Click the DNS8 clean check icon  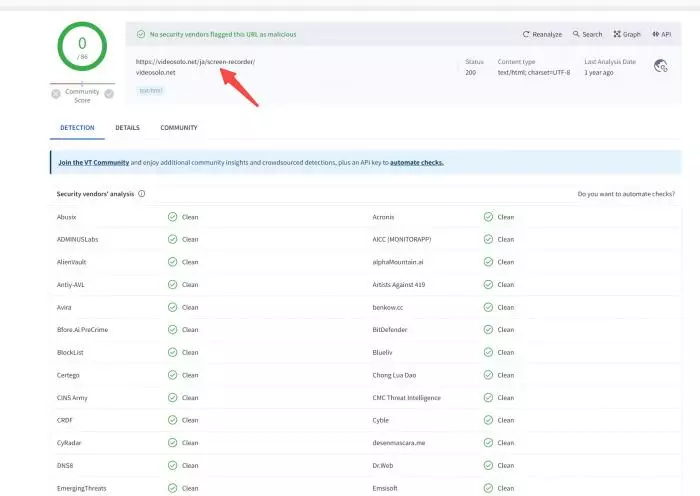(x=172, y=465)
